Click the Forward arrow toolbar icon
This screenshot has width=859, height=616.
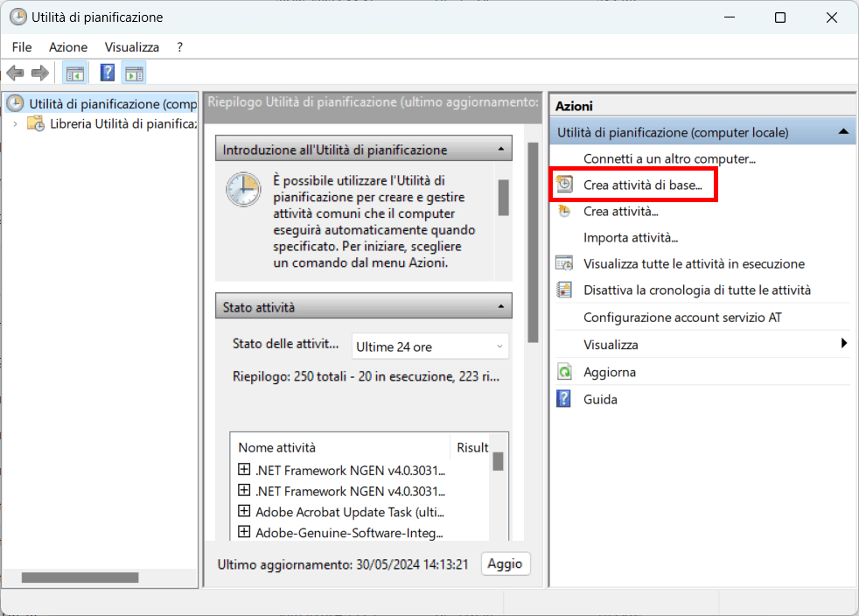pos(39,73)
